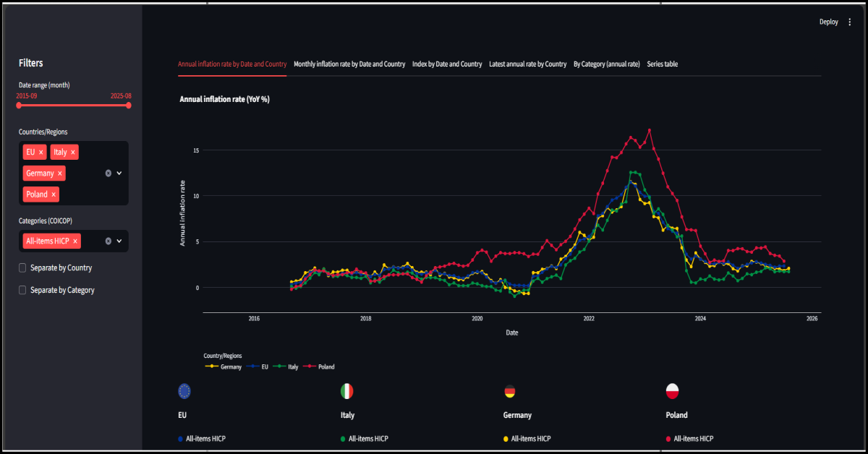The height and width of the screenshot is (454, 868).
Task: Click the Annual inflation rate (YoY %) heading
Action: pos(225,99)
